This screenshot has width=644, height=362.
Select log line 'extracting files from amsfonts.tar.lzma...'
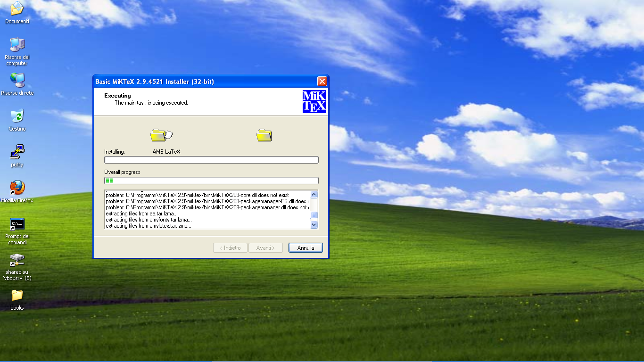[x=149, y=220]
